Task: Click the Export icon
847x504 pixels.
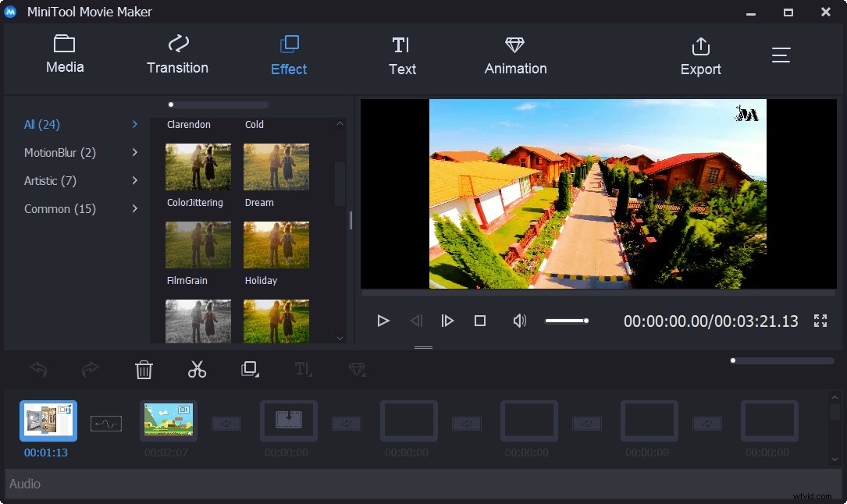Action: coord(699,55)
